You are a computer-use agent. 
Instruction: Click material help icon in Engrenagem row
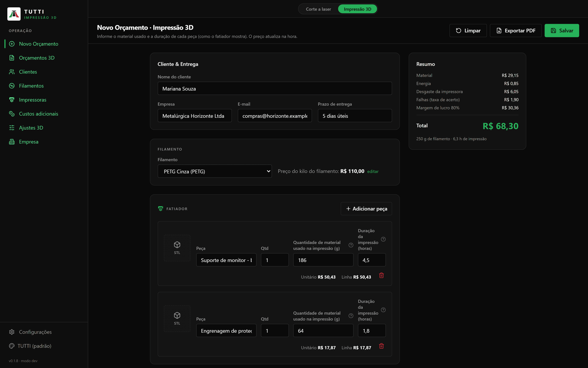[x=351, y=316]
